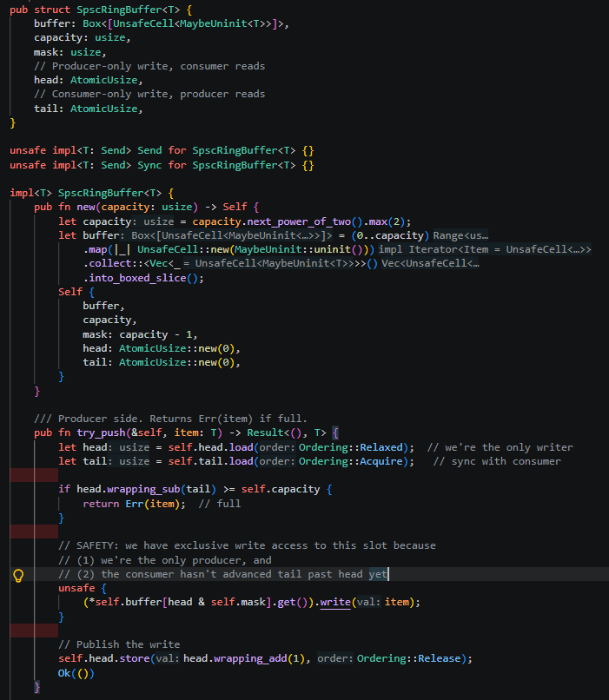This screenshot has width=609, height=700.
Task: Click comment 'Consumer-only write, producer reads'
Action: click(x=149, y=94)
